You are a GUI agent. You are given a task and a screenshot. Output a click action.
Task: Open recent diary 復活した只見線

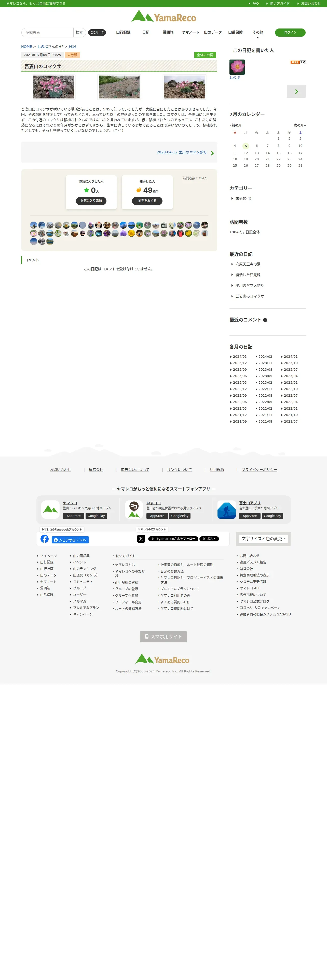click(248, 275)
